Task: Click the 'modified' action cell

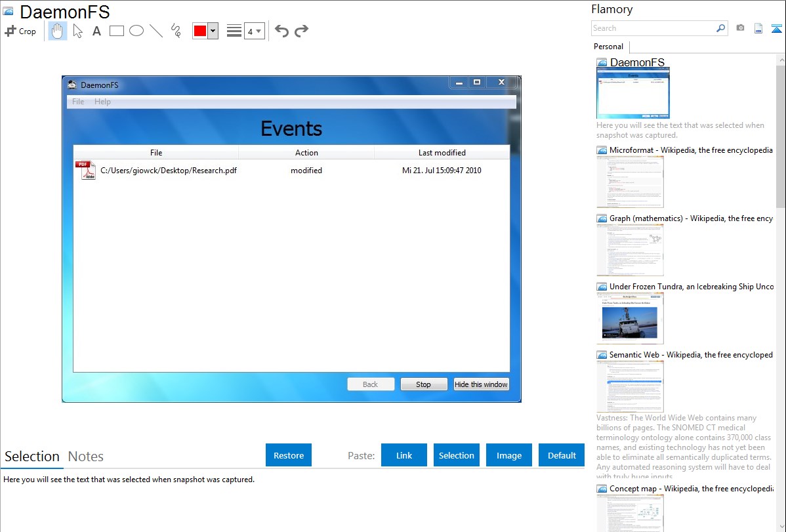Action: point(306,171)
